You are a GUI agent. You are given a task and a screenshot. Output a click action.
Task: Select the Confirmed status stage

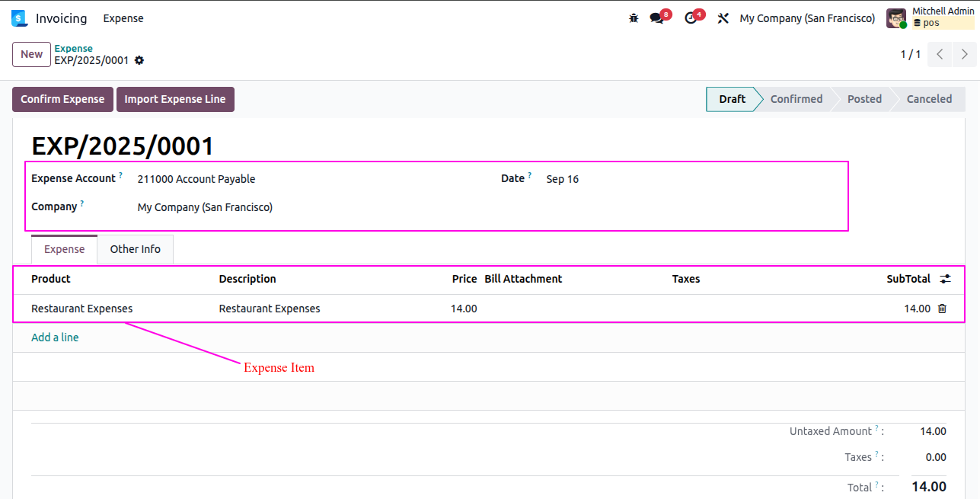click(x=796, y=99)
